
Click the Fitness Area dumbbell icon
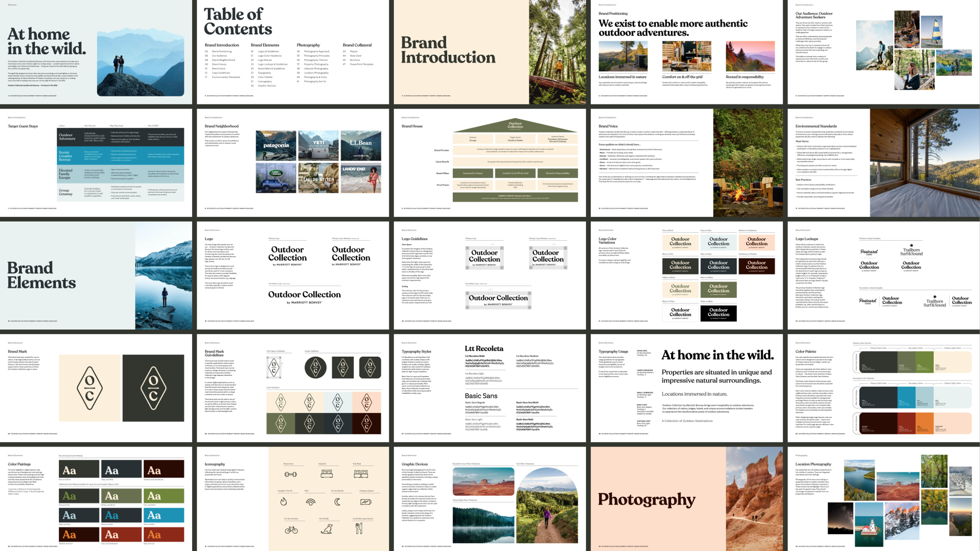pos(290,474)
